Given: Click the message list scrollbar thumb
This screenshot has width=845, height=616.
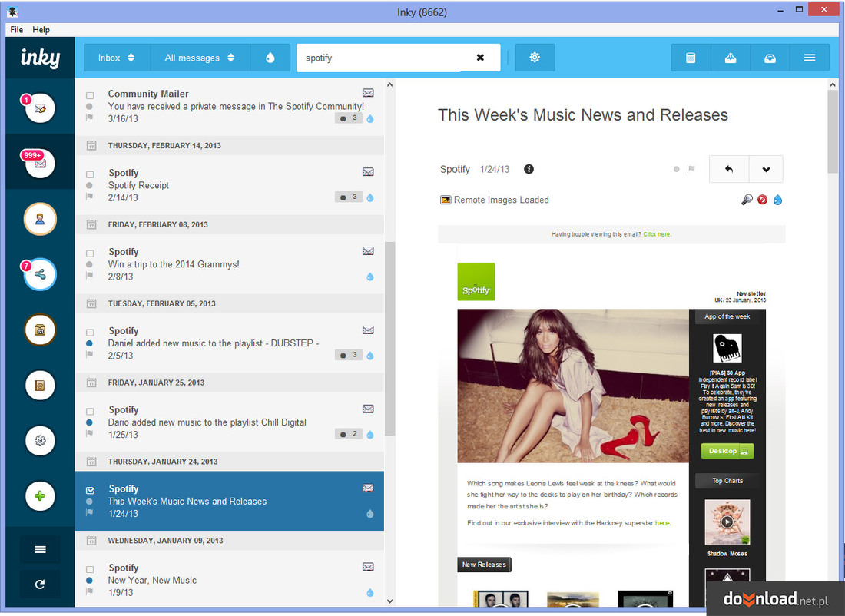Looking at the screenshot, I should (x=389, y=339).
